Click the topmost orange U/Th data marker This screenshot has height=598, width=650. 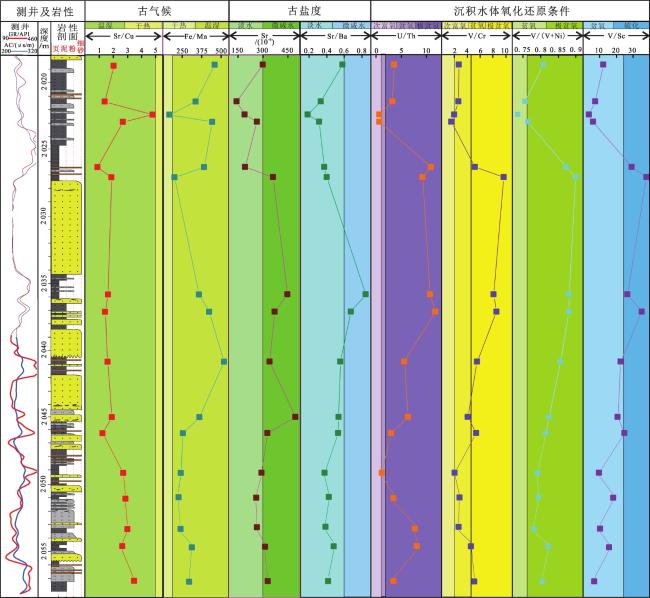395,65
